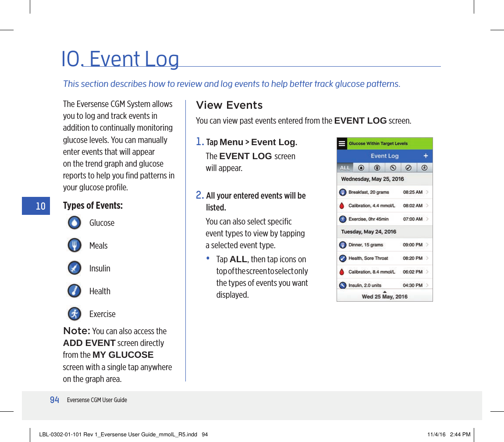Select the Health icon in Types of Events
The height and width of the screenshot is (442, 504).
pyautogui.click(x=75, y=291)
